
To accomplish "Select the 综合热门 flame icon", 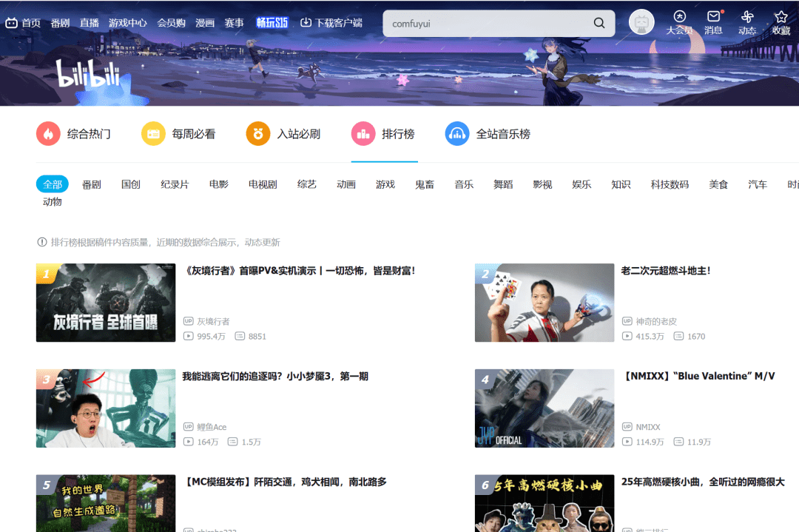I will [48, 134].
